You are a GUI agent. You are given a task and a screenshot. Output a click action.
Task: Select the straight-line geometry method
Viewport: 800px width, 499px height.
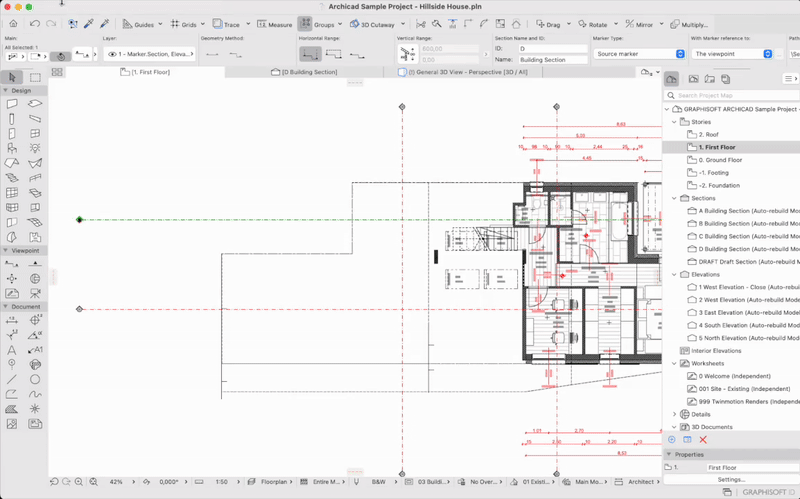213,54
